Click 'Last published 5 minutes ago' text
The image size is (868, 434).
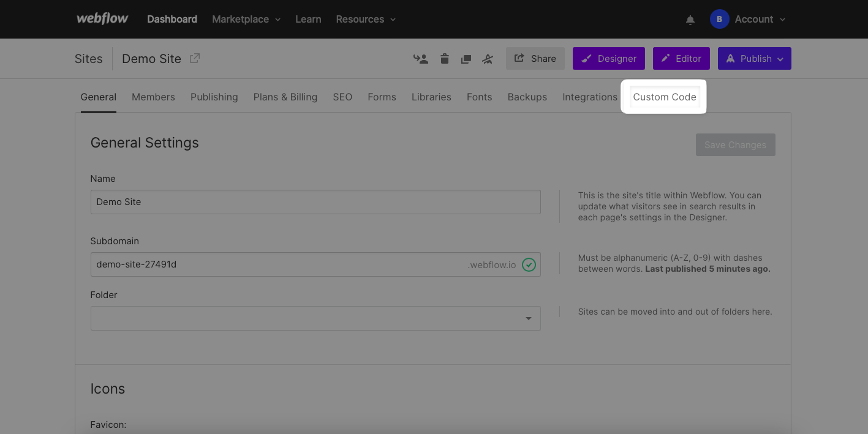coord(708,269)
